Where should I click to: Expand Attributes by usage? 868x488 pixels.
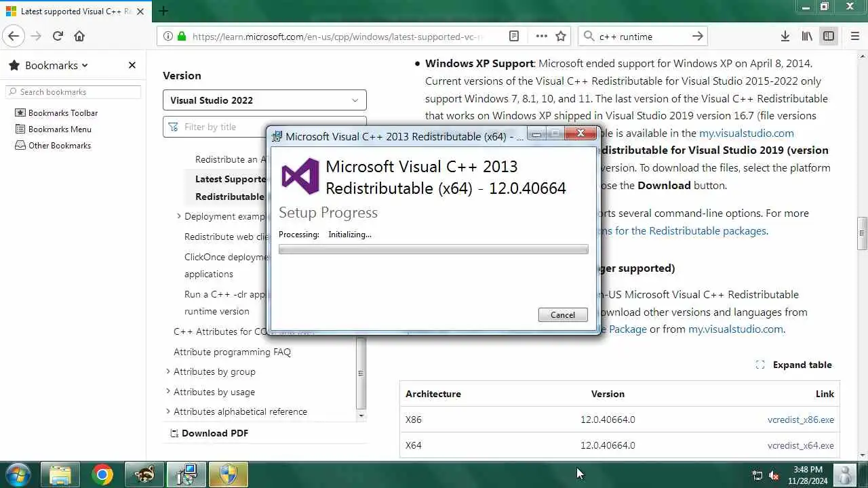[x=168, y=392]
